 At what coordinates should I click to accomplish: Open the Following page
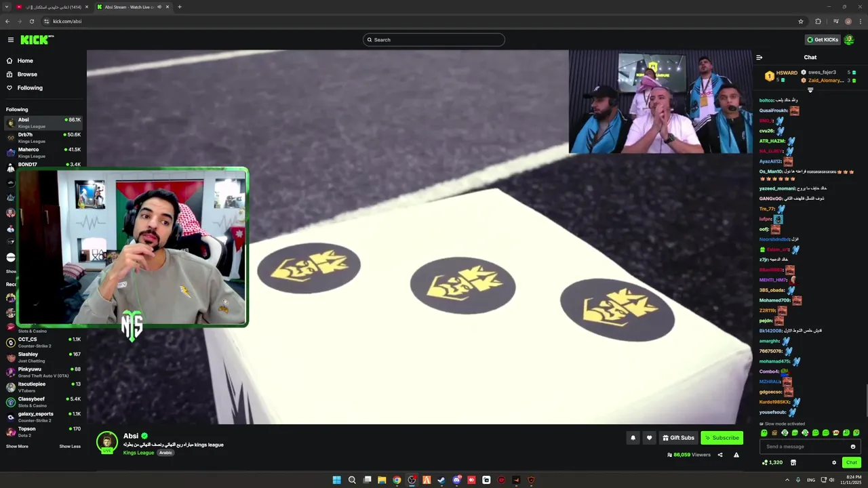30,88
